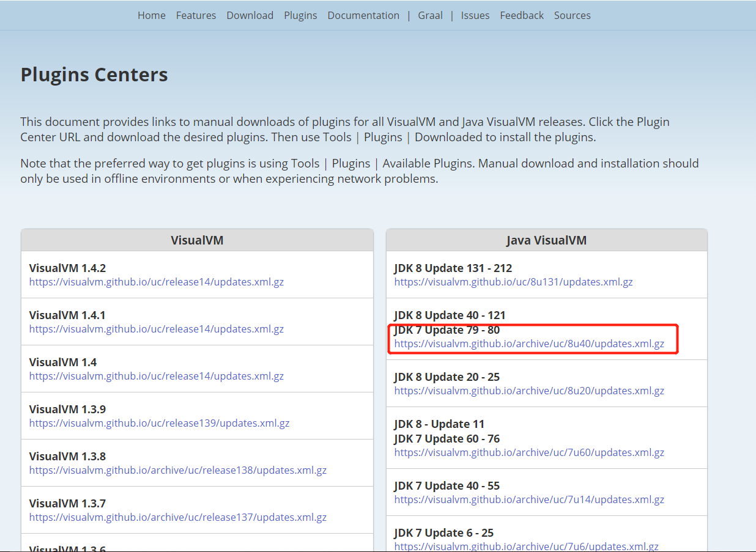
Task: Click the JDK 7 Update 79 - 80 title
Action: point(447,329)
